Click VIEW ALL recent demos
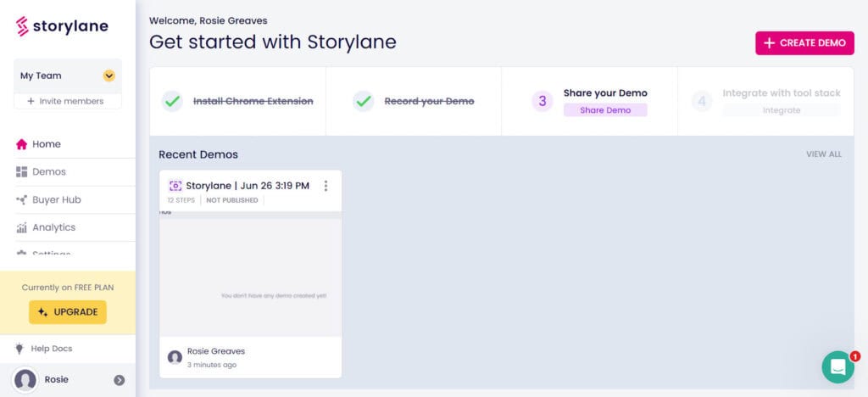This screenshot has height=397, width=868. [824, 154]
